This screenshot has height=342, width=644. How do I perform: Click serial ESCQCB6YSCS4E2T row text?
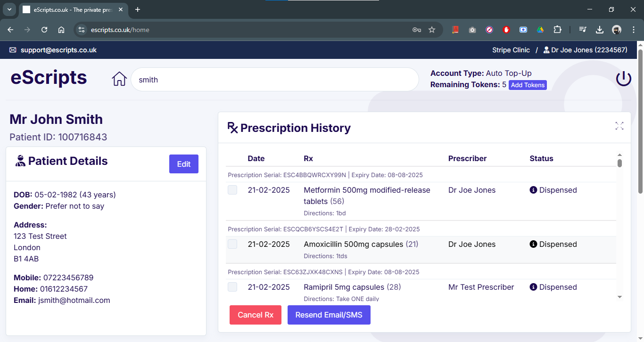click(324, 229)
